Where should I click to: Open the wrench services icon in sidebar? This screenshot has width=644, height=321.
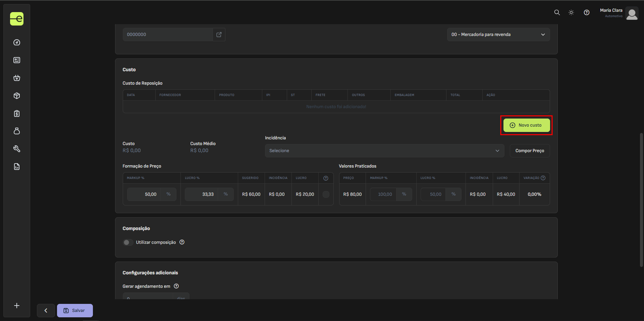click(x=17, y=149)
